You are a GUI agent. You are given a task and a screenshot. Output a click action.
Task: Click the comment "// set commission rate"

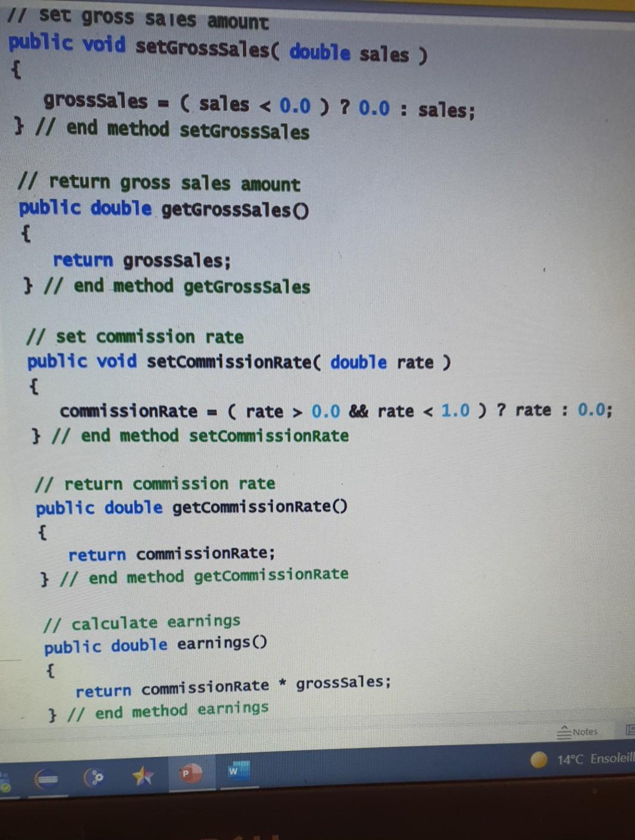(135, 337)
